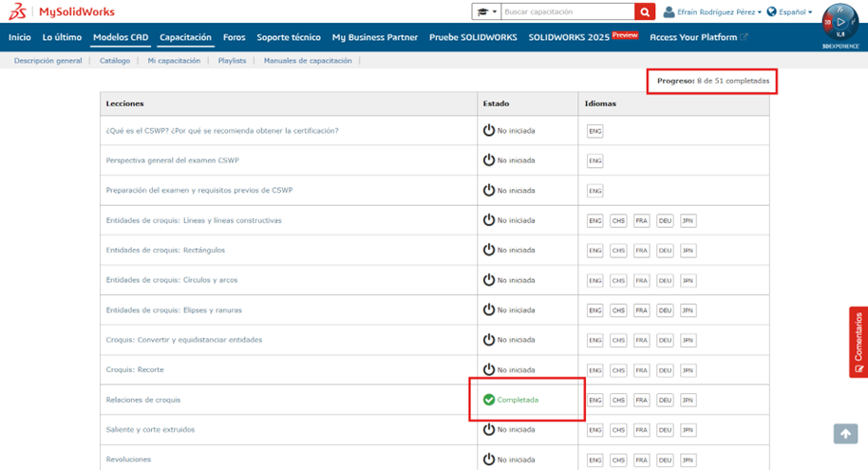Image resolution: width=868 pixels, height=470 pixels.
Task: Click the globe language icon
Action: coord(772,11)
